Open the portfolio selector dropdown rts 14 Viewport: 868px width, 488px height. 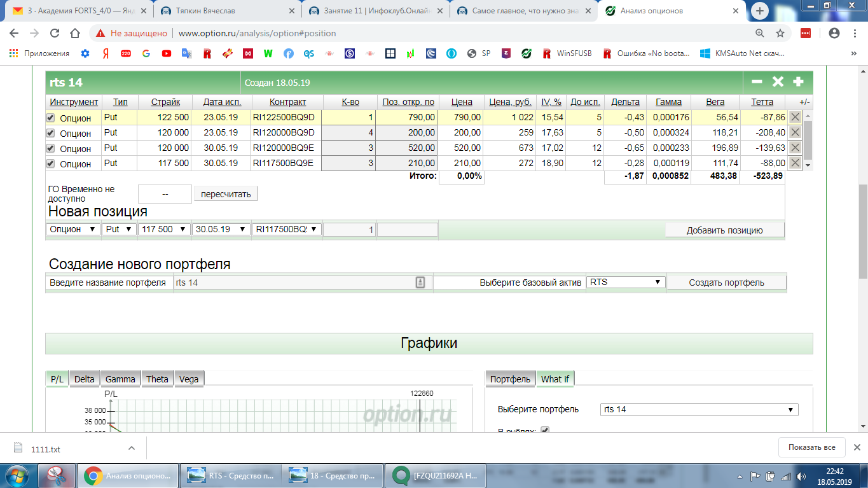(699, 409)
